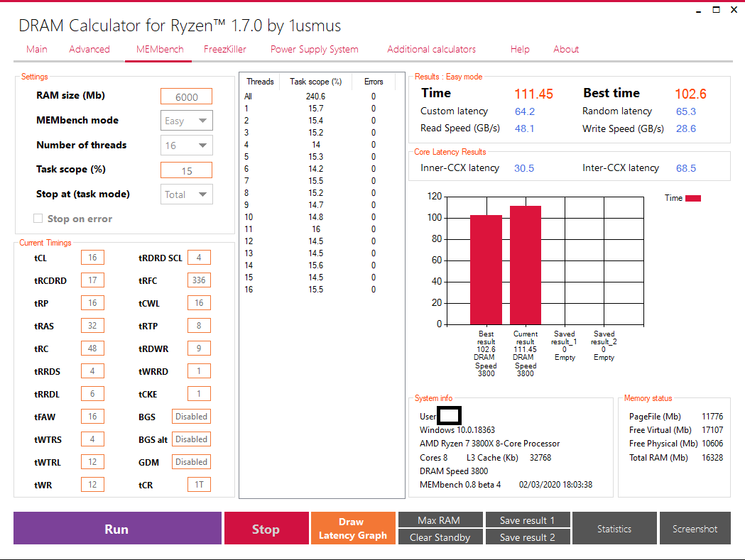Click the Save result 1 button

[528, 520]
